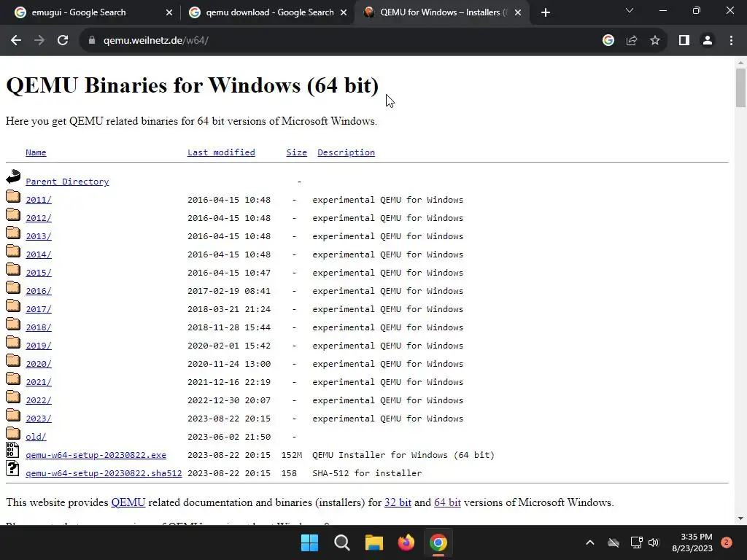Open the 2023/ folder link

pos(39,419)
